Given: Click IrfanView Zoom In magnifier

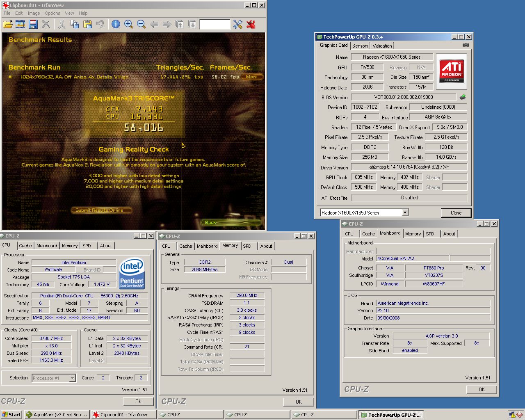Looking at the screenshot, I should (128, 24).
